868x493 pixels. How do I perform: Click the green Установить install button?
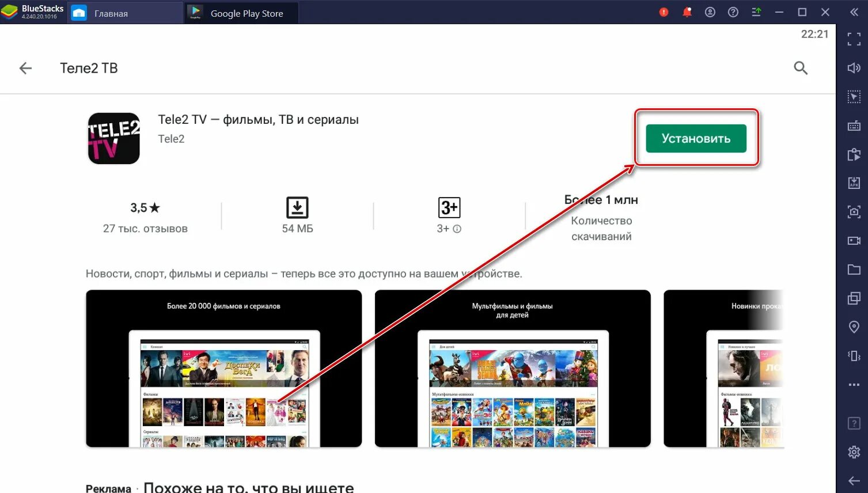(696, 139)
